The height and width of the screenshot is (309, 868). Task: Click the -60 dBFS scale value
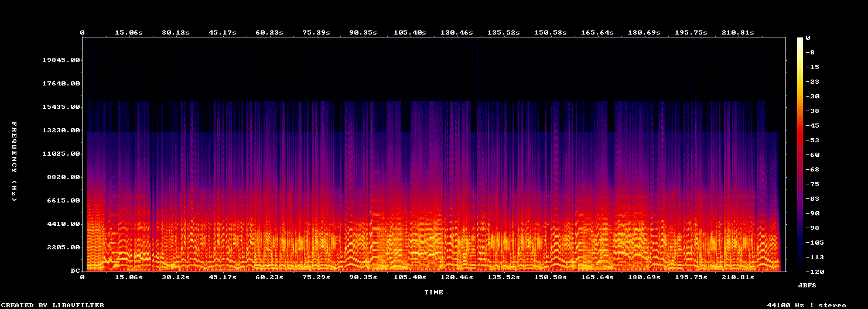pyautogui.click(x=812, y=154)
